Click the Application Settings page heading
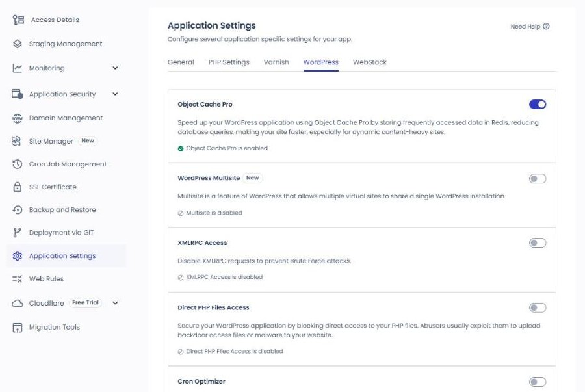Viewport: 585px width, 392px height. pos(211,26)
